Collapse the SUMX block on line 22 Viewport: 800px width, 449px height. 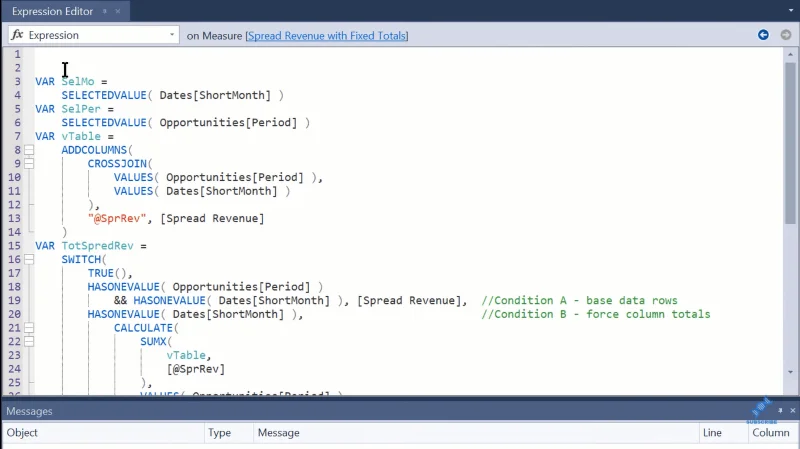29,341
